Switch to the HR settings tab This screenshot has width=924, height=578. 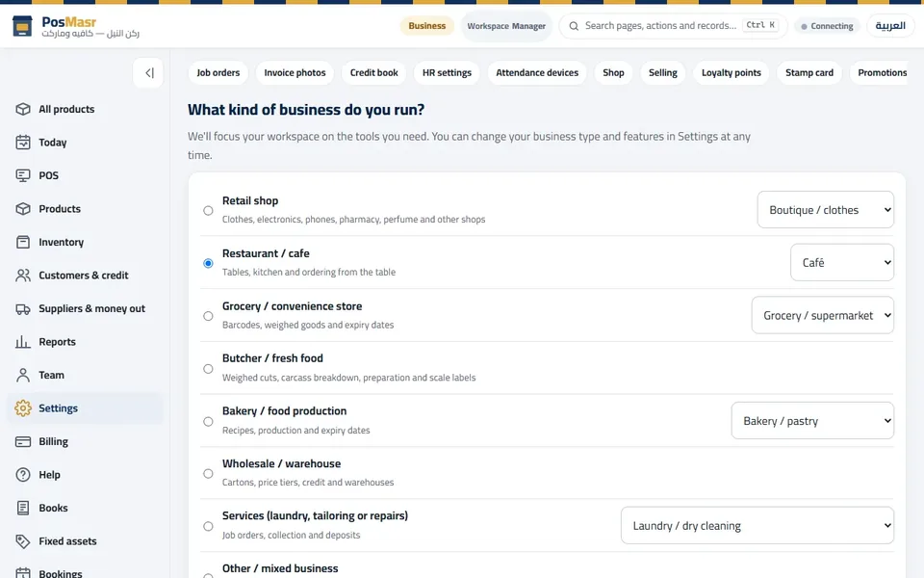pyautogui.click(x=447, y=72)
